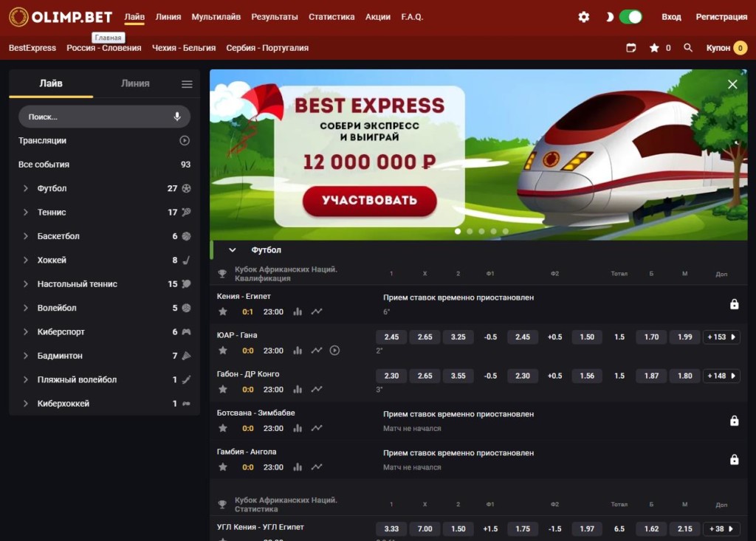Open statistics bars for Гамбия - Ангола

(298, 466)
